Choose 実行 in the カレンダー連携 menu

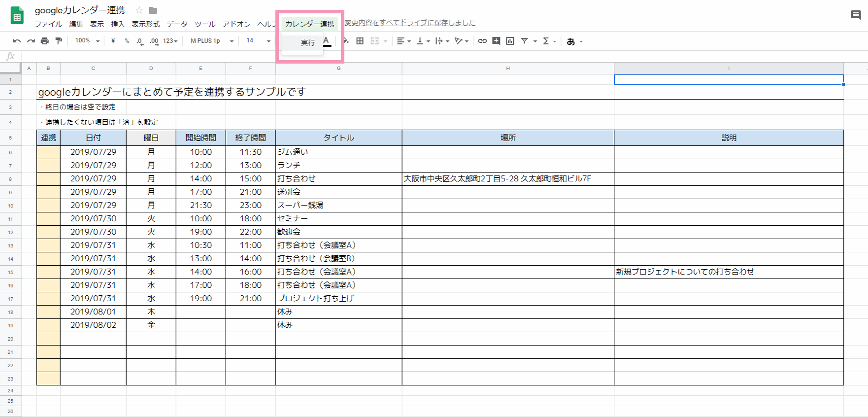[308, 43]
